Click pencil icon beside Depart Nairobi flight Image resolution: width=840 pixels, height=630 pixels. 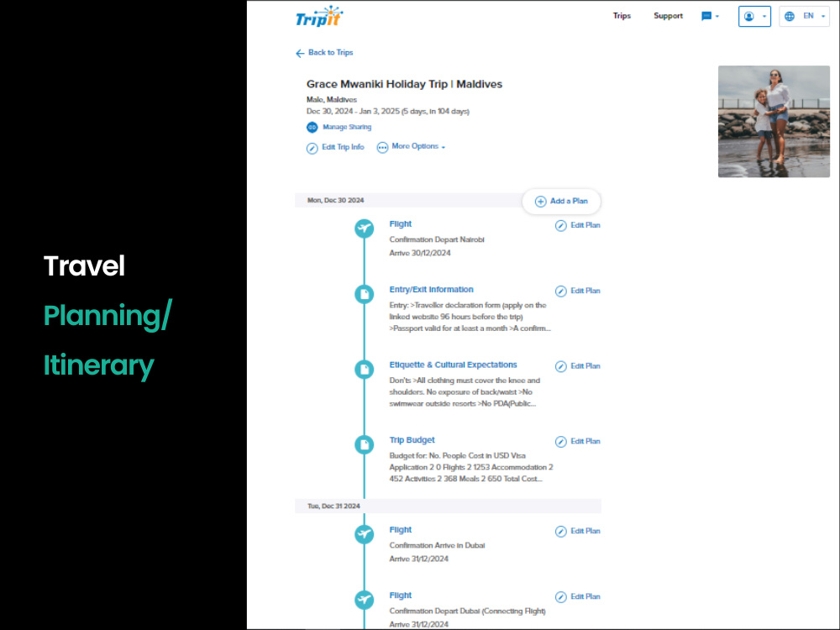560,226
